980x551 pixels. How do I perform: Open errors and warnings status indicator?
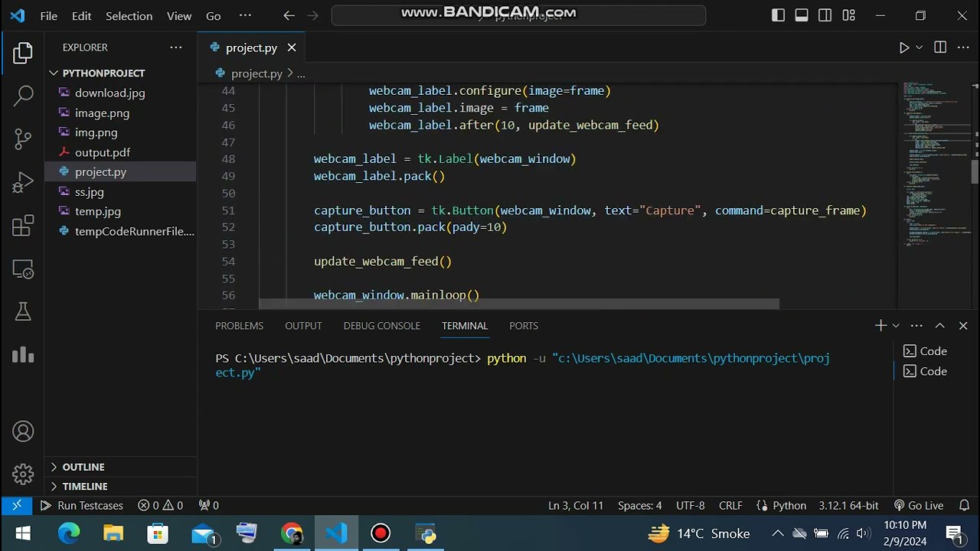(160, 505)
